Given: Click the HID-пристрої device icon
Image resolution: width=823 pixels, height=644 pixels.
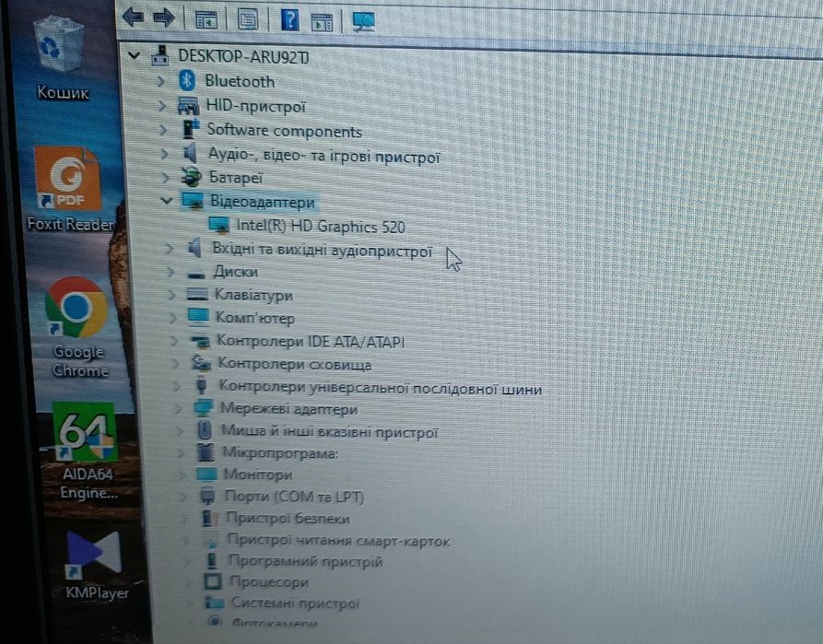Looking at the screenshot, I should [189, 106].
